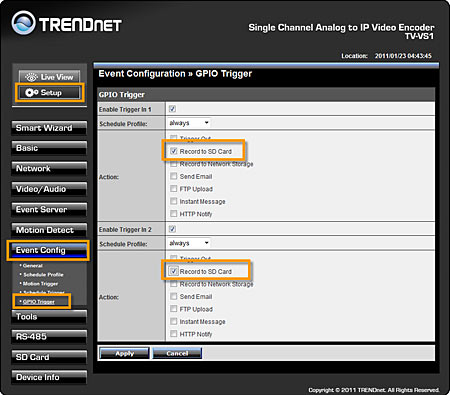
Task: Click the Apply button
Action: click(124, 353)
